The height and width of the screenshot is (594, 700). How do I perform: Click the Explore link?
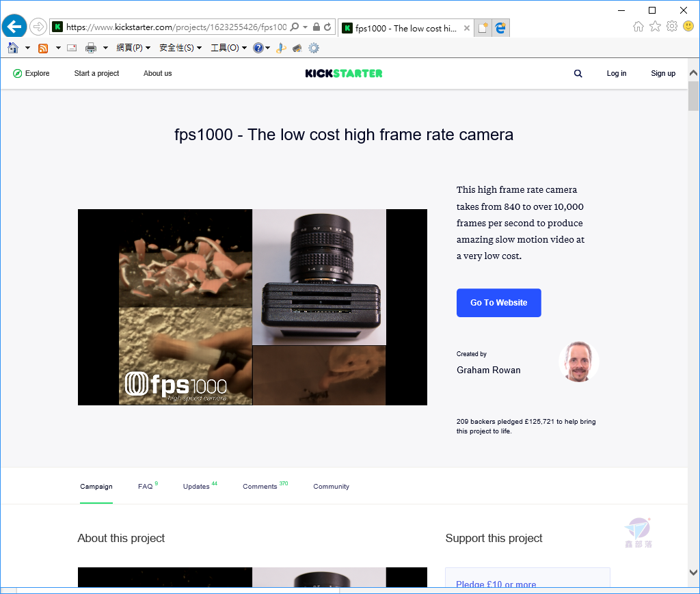[x=38, y=74]
